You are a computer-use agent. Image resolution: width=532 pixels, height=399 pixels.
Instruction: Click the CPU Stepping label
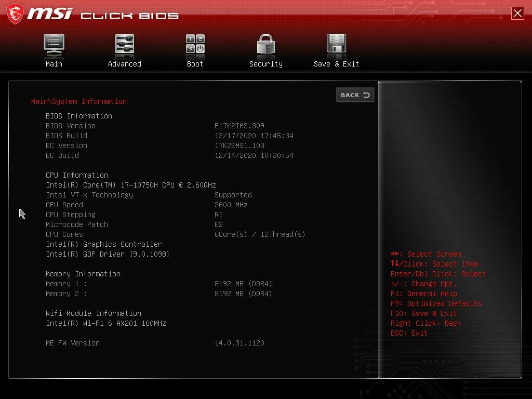tap(71, 215)
